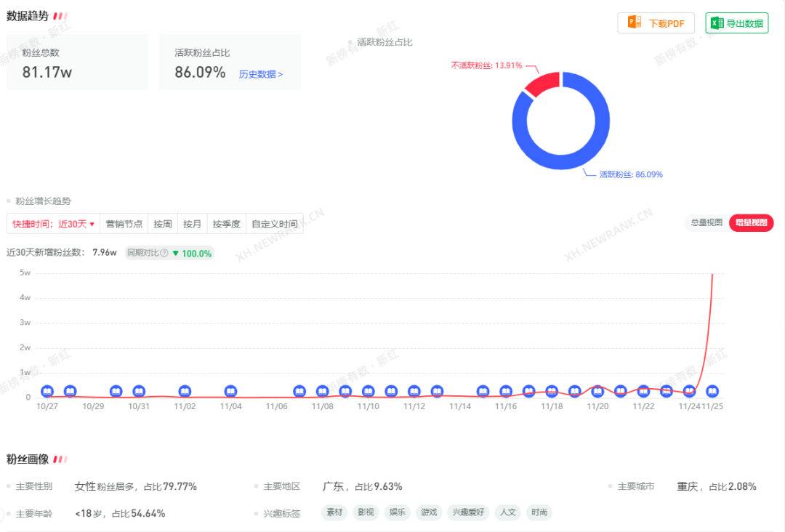The image size is (785, 532).
Task: Switch to the 按月 tab
Action: 192,224
